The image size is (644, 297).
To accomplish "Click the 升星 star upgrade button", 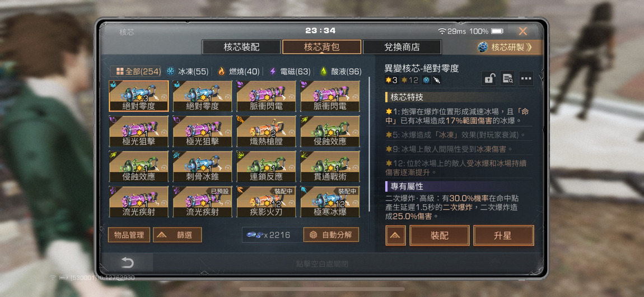I will click(503, 235).
